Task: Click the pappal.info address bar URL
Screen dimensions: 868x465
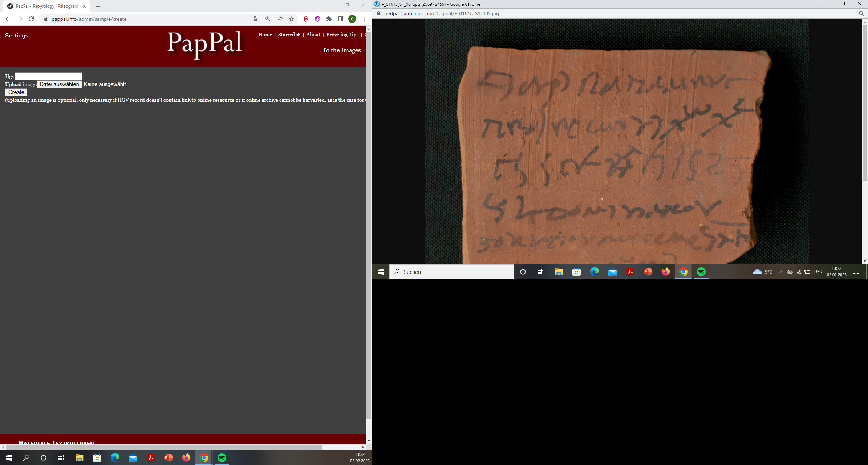Action: tap(89, 19)
